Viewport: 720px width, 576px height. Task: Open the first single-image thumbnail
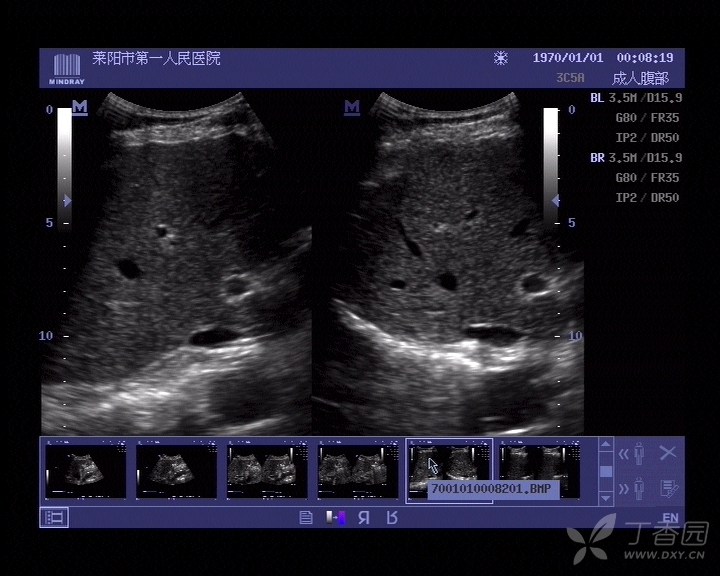tap(85, 470)
